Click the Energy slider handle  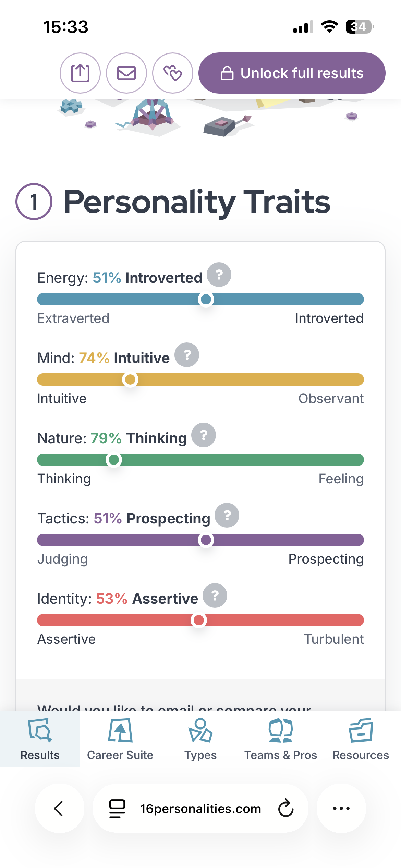(206, 299)
